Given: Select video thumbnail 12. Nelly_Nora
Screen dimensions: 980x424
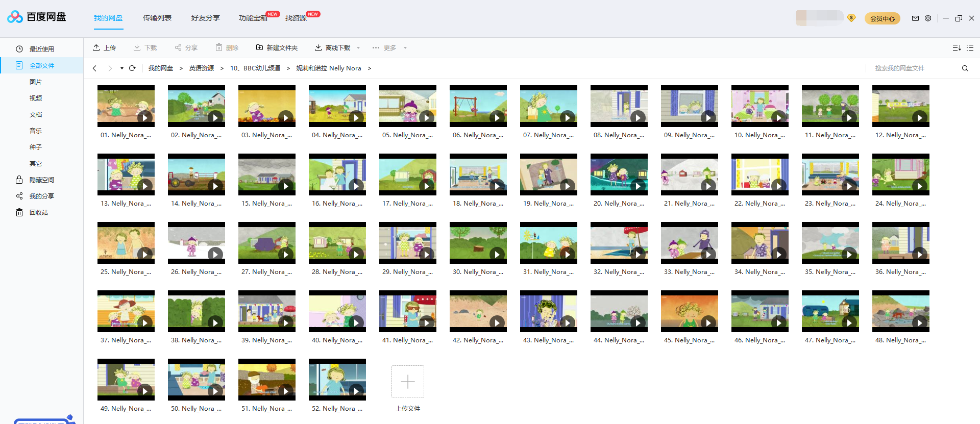Looking at the screenshot, I should click(901, 106).
